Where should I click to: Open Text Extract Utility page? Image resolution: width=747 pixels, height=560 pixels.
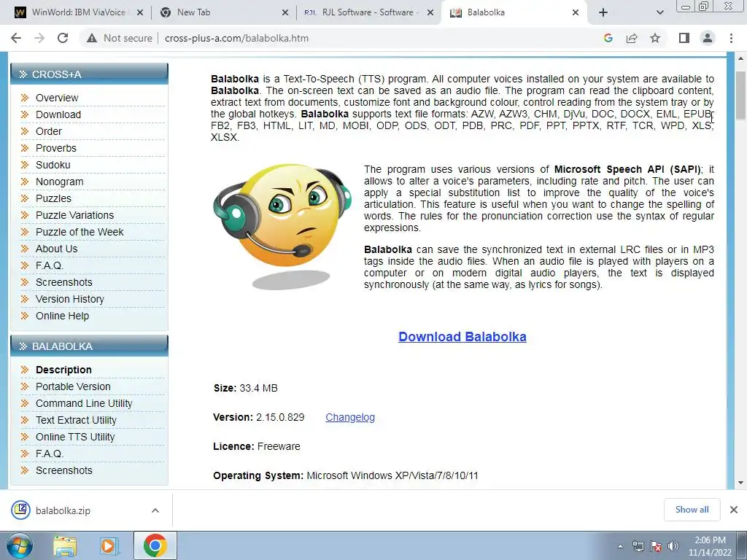click(76, 420)
